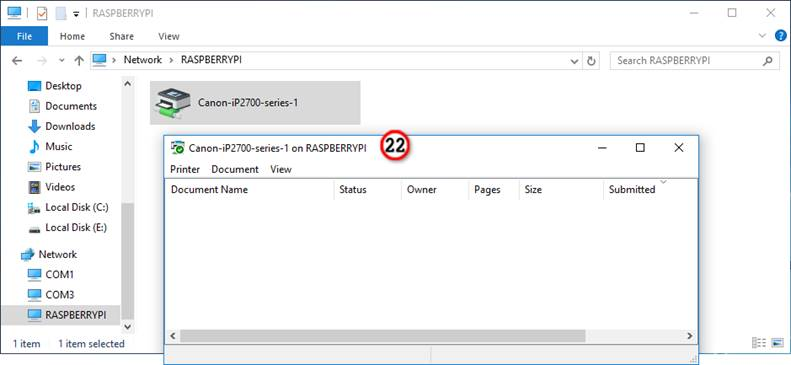The image size is (791, 365).
Task: Click the New folder quick access icon
Action: point(61,14)
